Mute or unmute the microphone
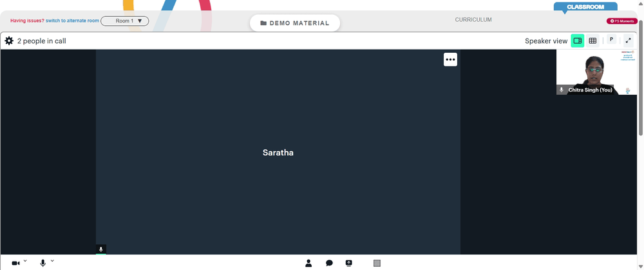 [43, 263]
